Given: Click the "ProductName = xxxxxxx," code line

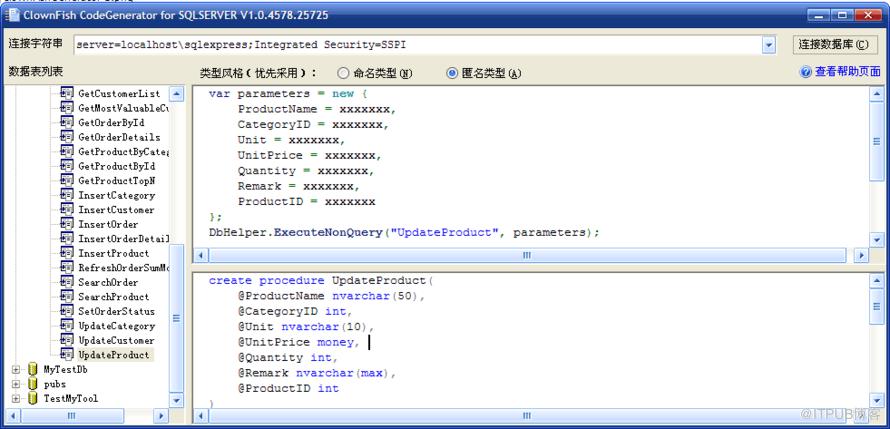Looking at the screenshot, I should point(317,109).
